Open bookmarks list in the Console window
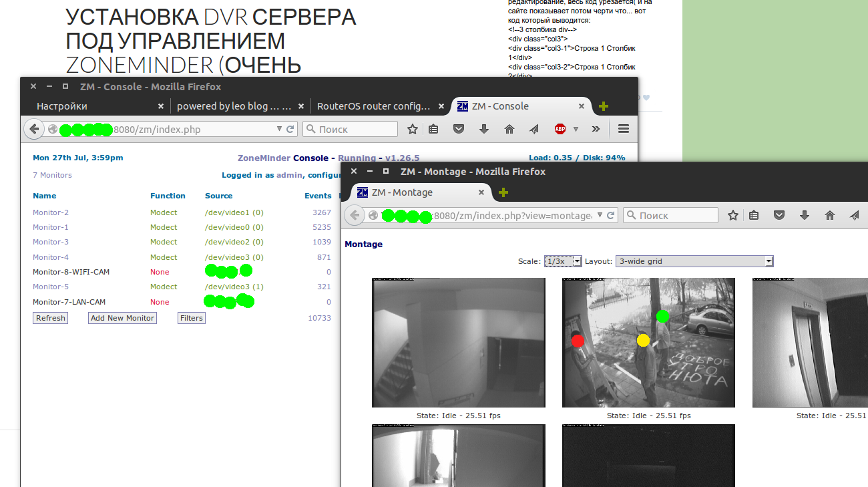Screen dimensions: 868x487 point(433,129)
